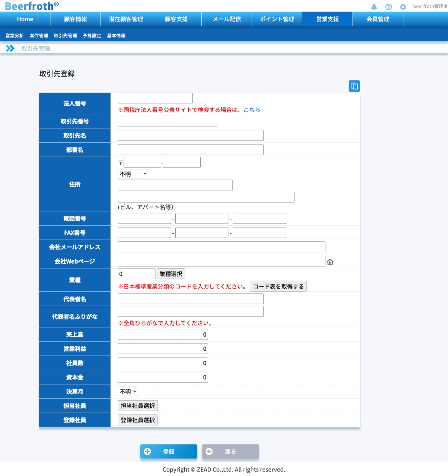Viewport: 448px width, 476px height.
Task: Select the 顧客情報 menu tab
Action: coord(75,19)
